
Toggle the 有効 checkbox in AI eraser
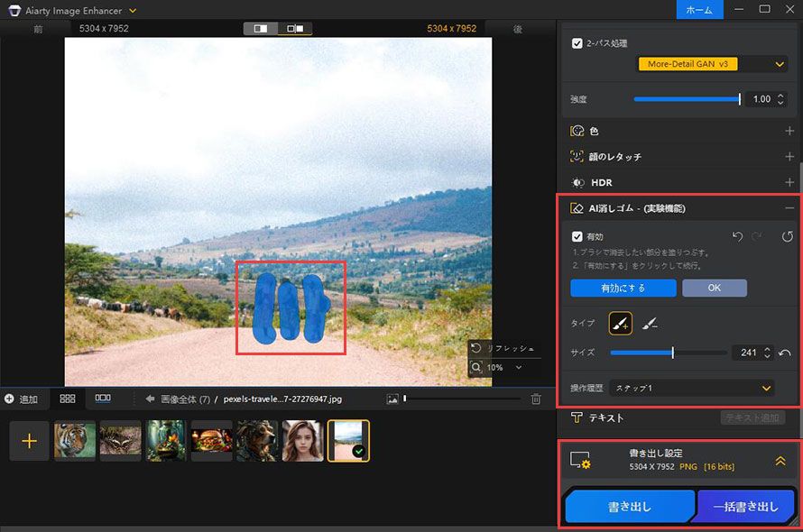pos(577,236)
